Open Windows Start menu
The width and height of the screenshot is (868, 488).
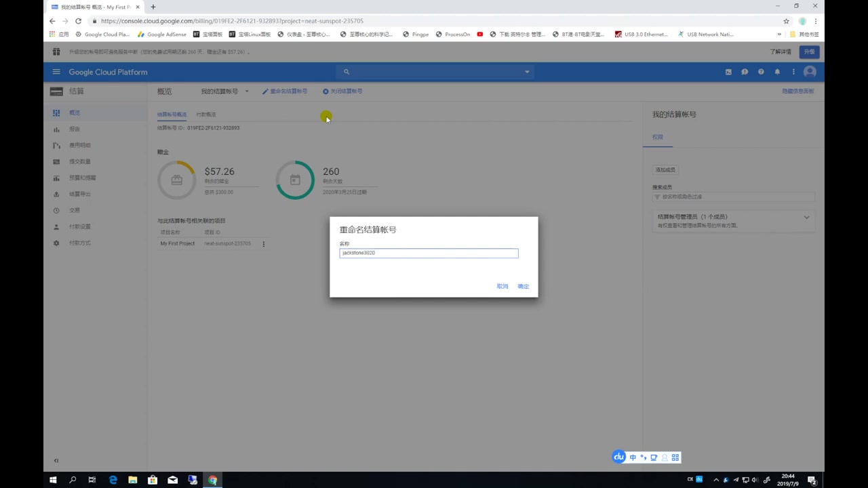pyautogui.click(x=53, y=480)
